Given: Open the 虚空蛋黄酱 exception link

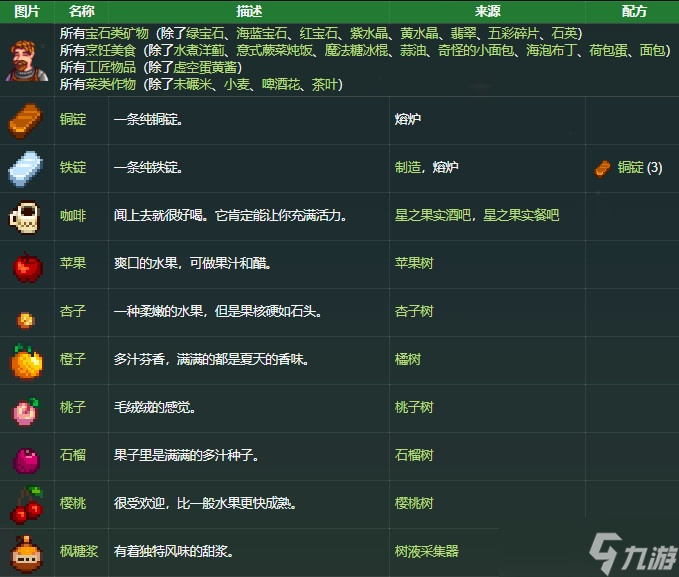Looking at the screenshot, I should tap(205, 67).
